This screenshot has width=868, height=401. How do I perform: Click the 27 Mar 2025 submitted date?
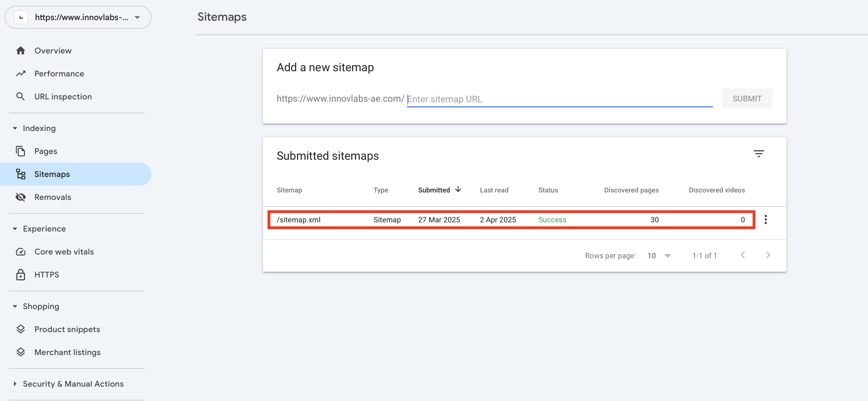(439, 219)
